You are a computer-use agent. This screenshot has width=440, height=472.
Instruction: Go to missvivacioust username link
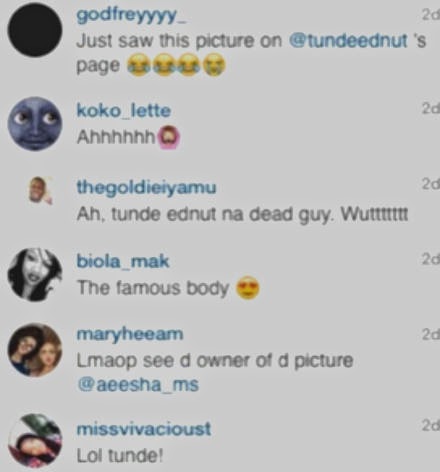144,429
